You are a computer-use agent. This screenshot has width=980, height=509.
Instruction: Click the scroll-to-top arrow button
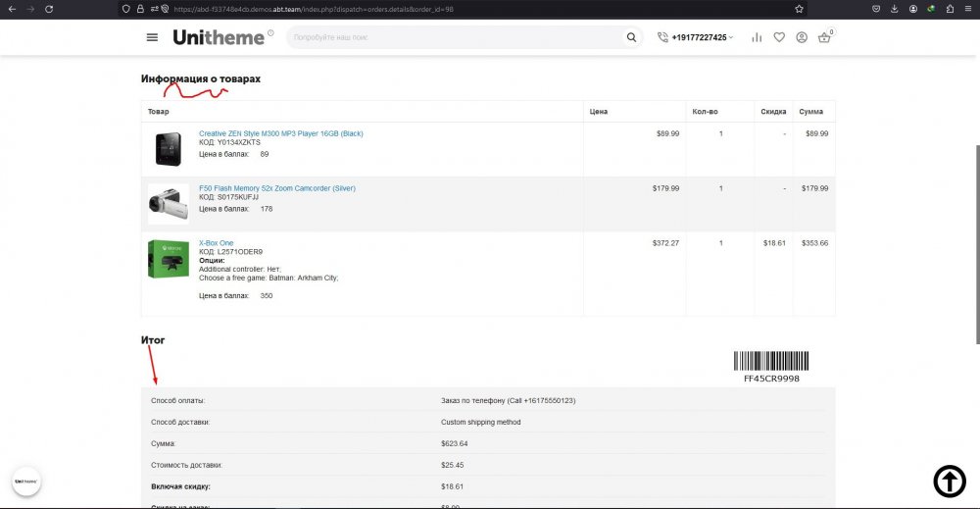[950, 482]
